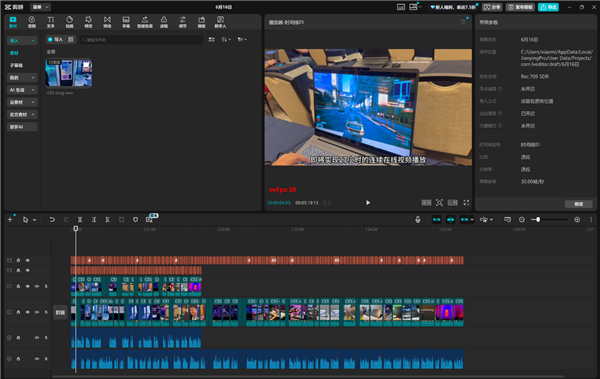Image resolution: width=600 pixels, height=379 pixels.
Task: Open the Stickers tab
Action: (69, 22)
